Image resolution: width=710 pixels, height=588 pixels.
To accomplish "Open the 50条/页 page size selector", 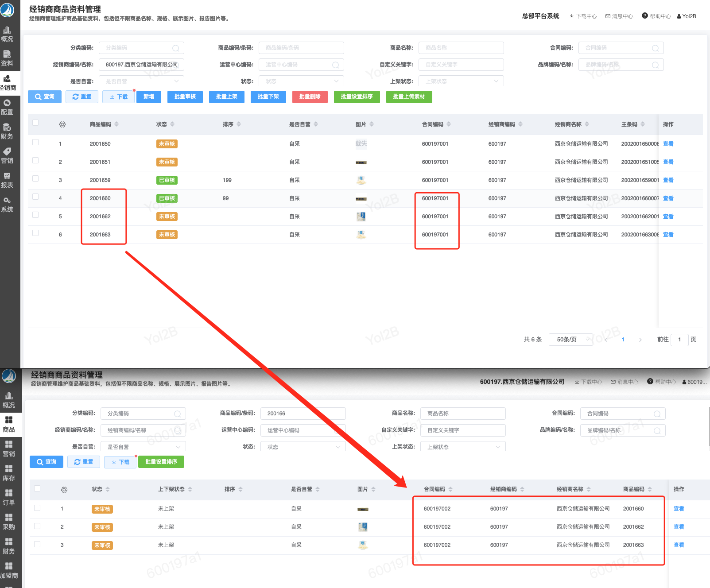I will (571, 340).
